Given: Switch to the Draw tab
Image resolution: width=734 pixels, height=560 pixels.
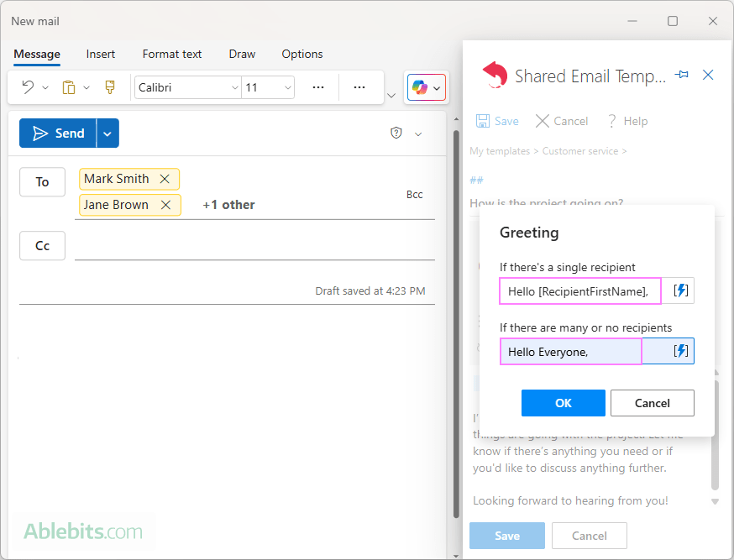Looking at the screenshot, I should tap(242, 55).
